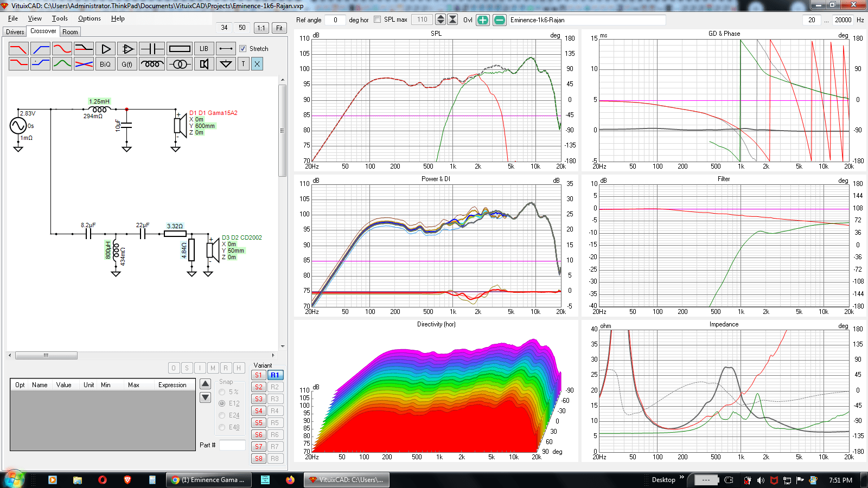Select the capacitor component tool

[x=152, y=49]
